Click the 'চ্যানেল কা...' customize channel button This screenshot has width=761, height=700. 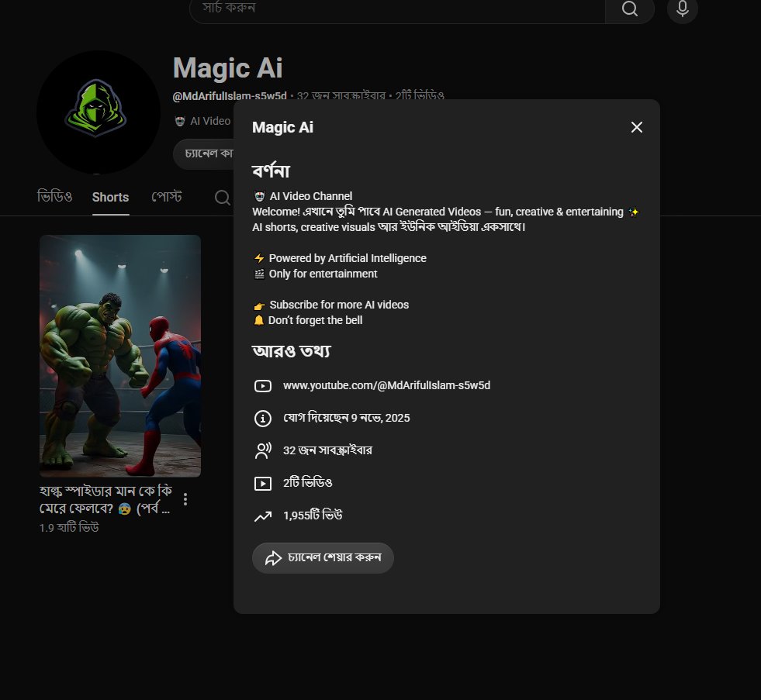point(203,153)
